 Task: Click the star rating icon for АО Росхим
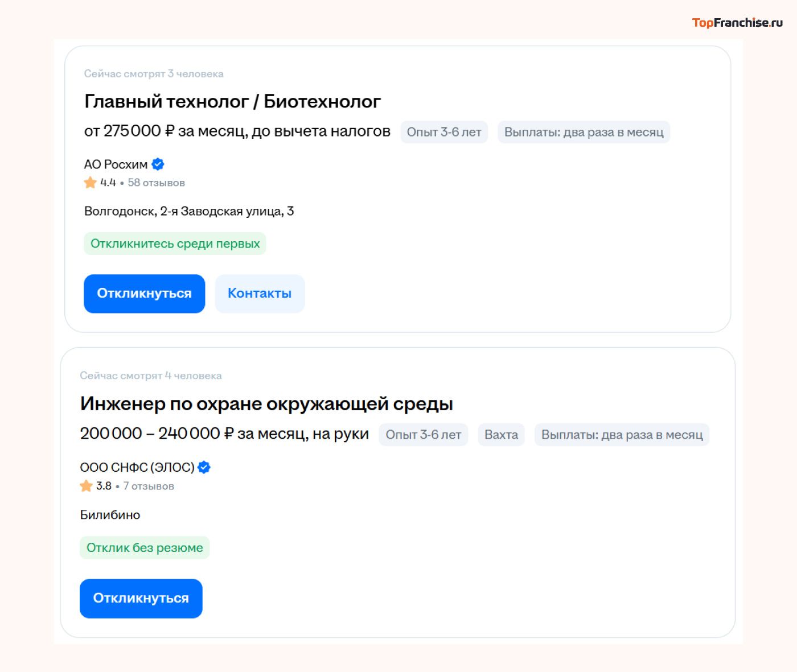(89, 182)
